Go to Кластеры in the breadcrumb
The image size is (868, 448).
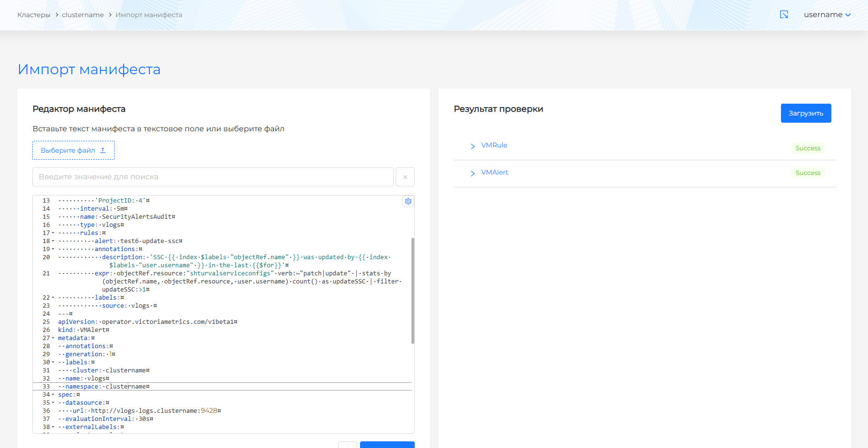coord(34,15)
